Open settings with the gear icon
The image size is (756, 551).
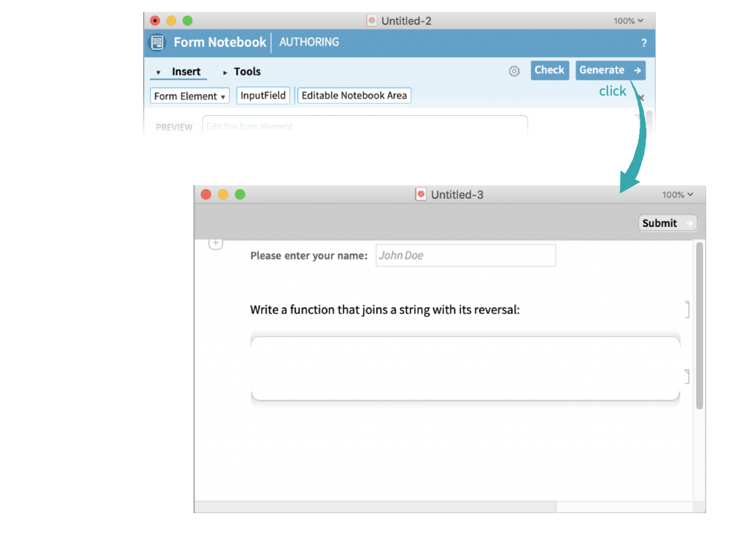[514, 71]
